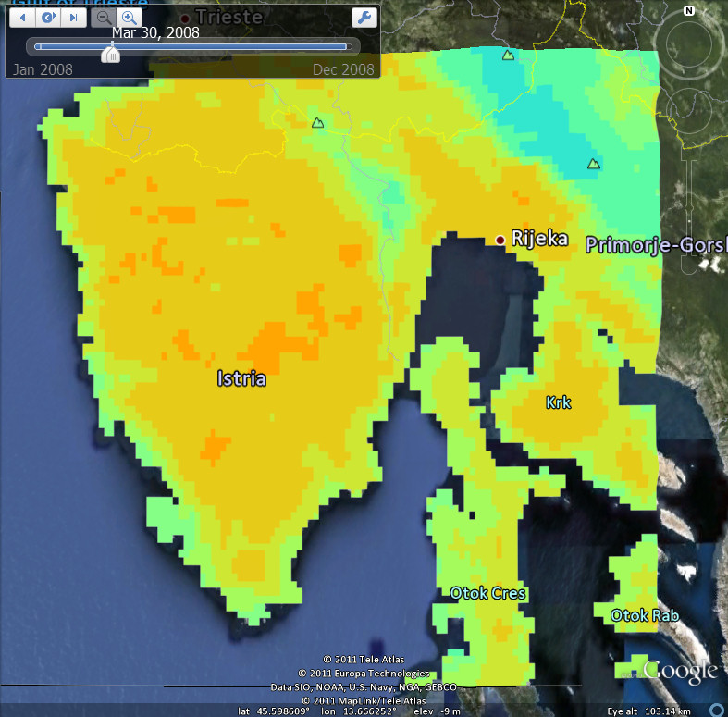Viewport: 728px width, 717px height.
Task: Move the Mar 30, 2008 time slider thumb
Action: pos(111,53)
